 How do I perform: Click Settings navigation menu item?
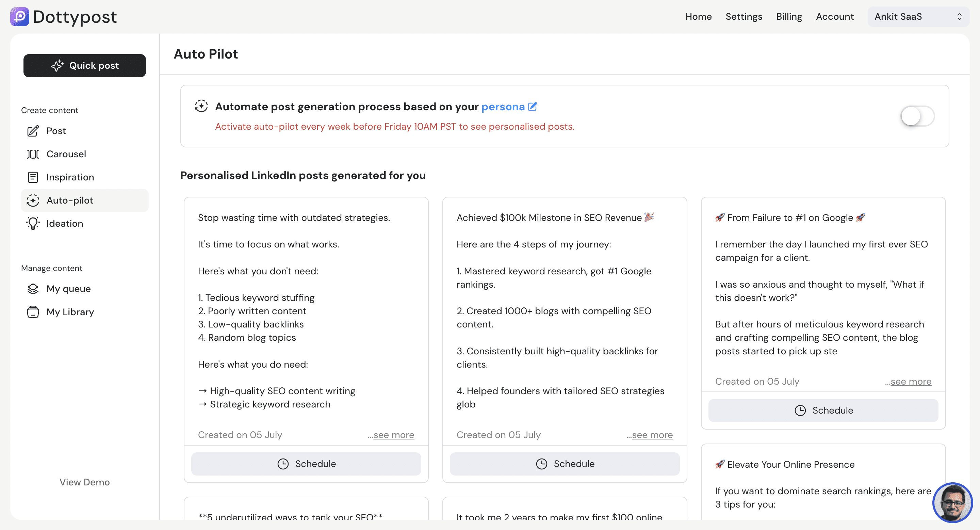coord(743,16)
